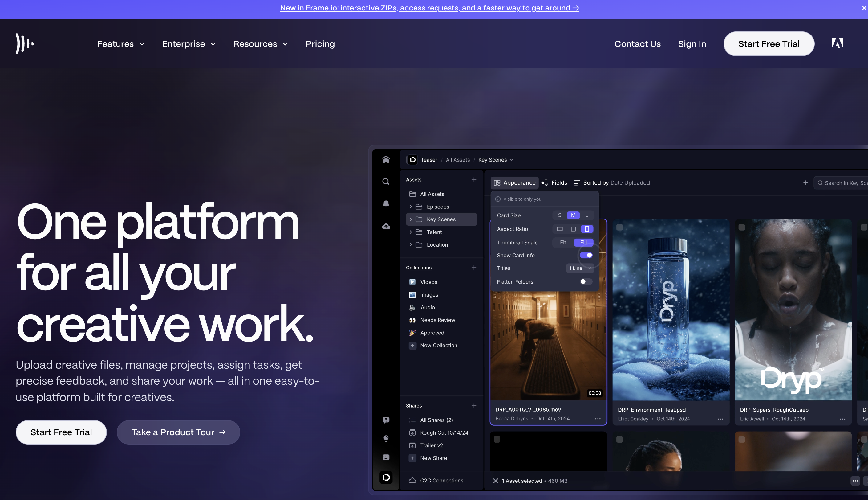
Task: Click the plus icon beside Collections
Action: [474, 268]
